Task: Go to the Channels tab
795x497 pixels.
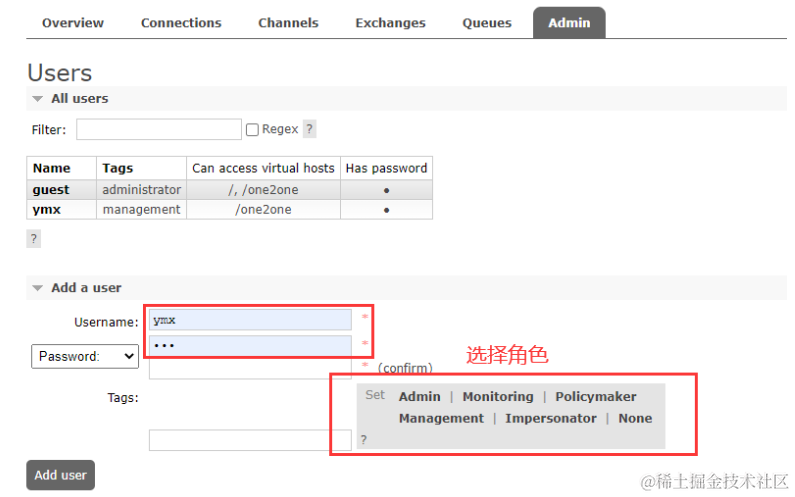Action: point(288,23)
